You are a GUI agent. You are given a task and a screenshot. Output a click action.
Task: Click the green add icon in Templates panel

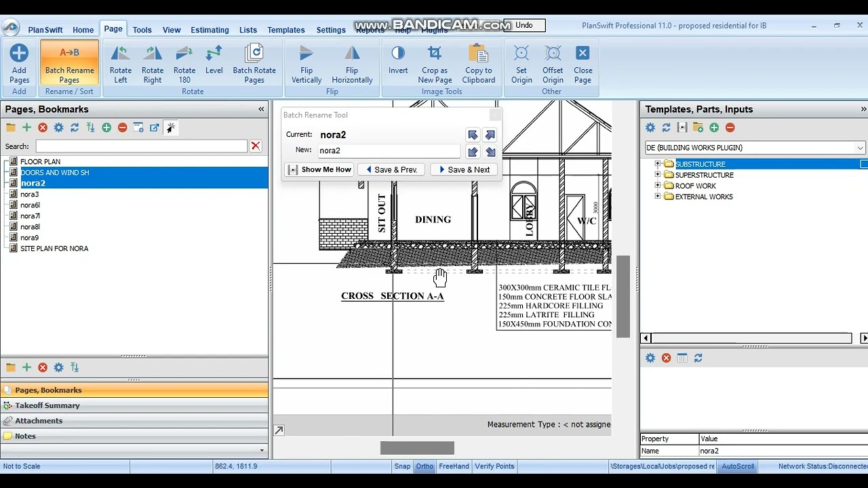point(714,127)
